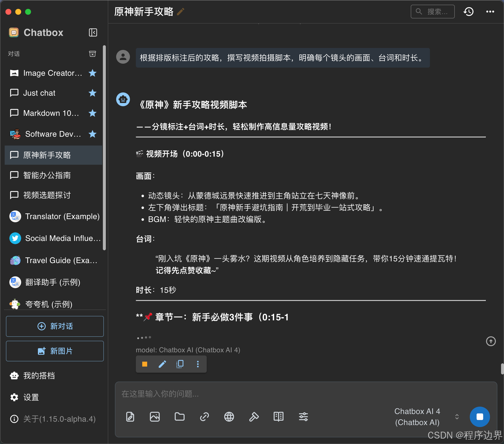Open the 翻译助手 (示例) conversation
504x444 pixels.
pyautogui.click(x=53, y=282)
